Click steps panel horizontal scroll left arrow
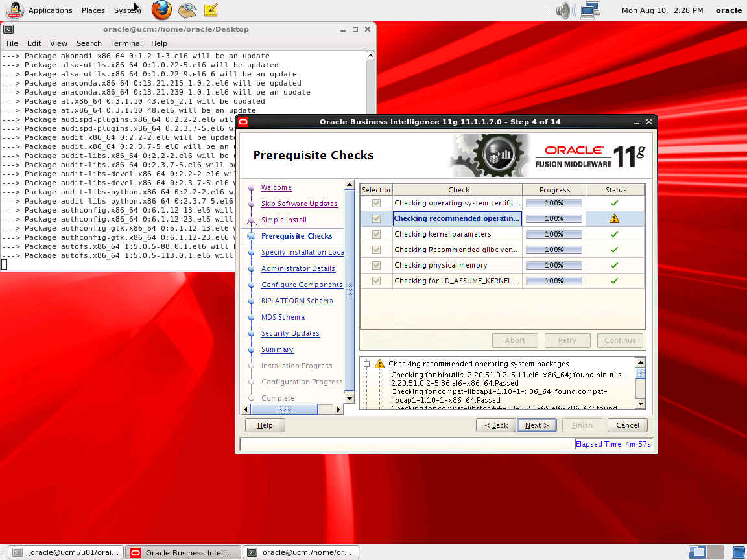747x560 pixels. pos(246,410)
